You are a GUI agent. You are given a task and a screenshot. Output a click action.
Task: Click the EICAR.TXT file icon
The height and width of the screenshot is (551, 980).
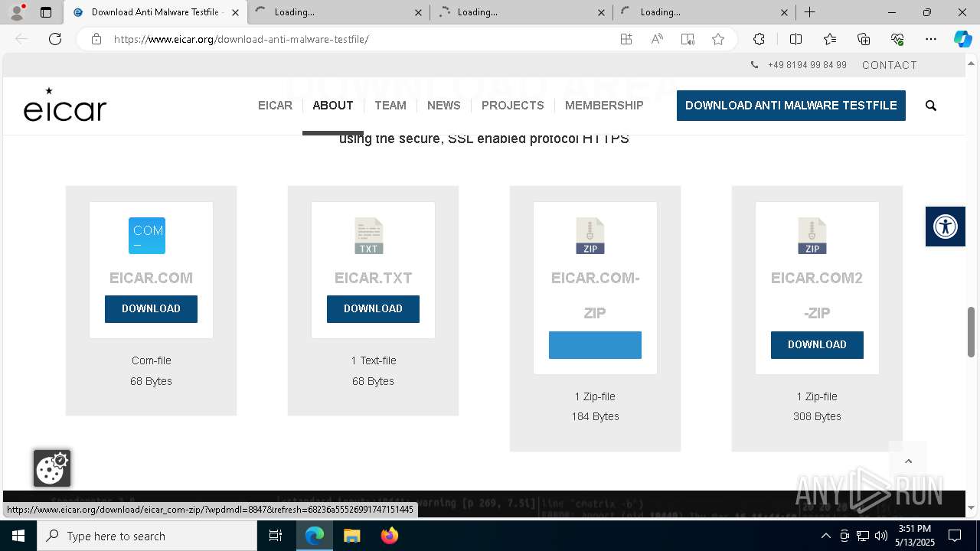[369, 236]
